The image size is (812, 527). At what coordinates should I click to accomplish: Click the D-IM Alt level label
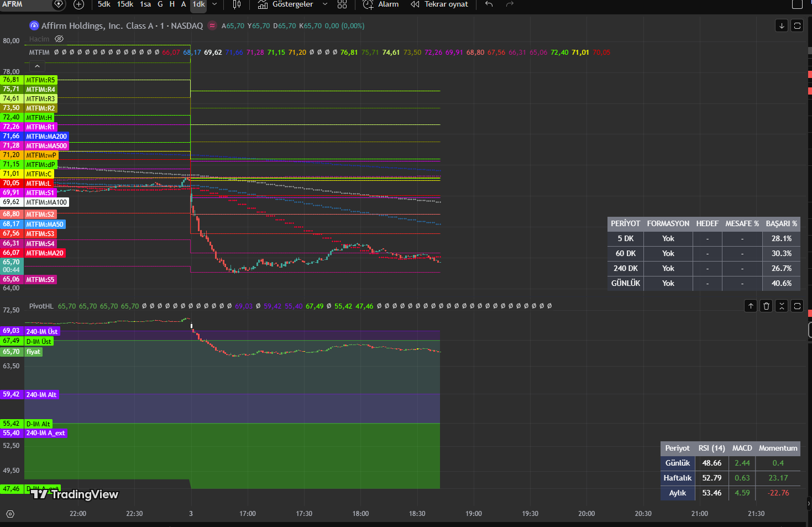(38, 424)
